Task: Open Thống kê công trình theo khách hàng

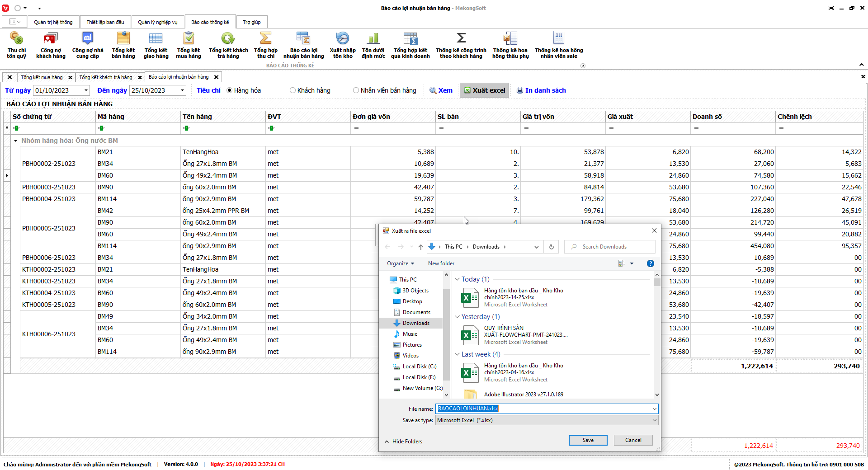Action: tap(461, 45)
